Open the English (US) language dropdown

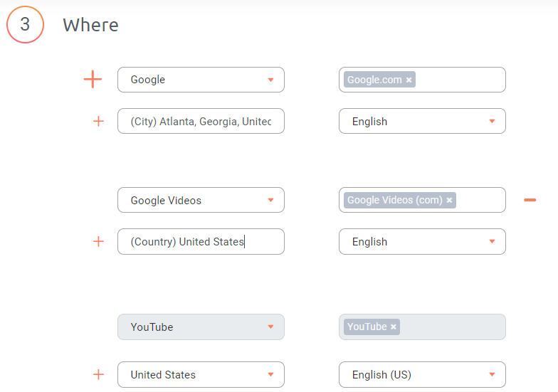(x=423, y=374)
